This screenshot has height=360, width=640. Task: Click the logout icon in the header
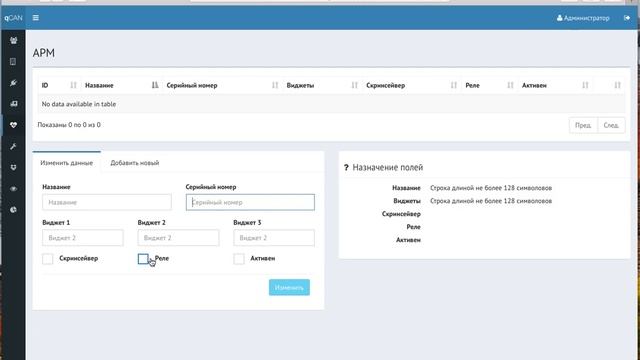tap(627, 18)
